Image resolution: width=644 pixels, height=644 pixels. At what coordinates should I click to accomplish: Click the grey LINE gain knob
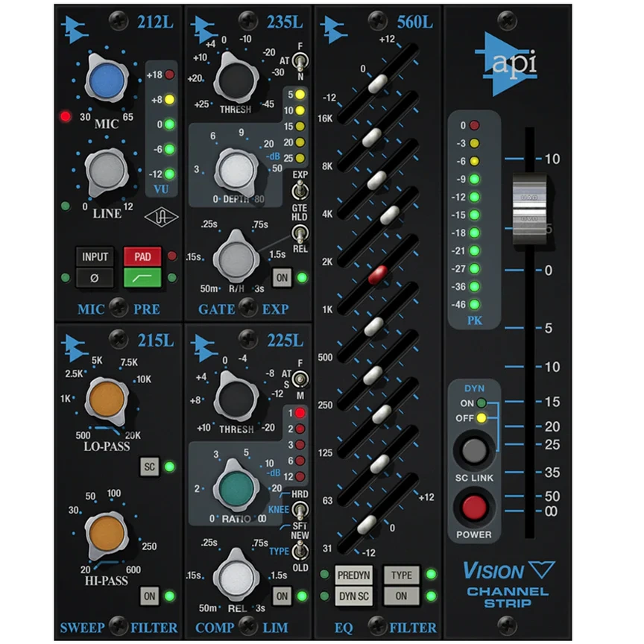coord(107,171)
